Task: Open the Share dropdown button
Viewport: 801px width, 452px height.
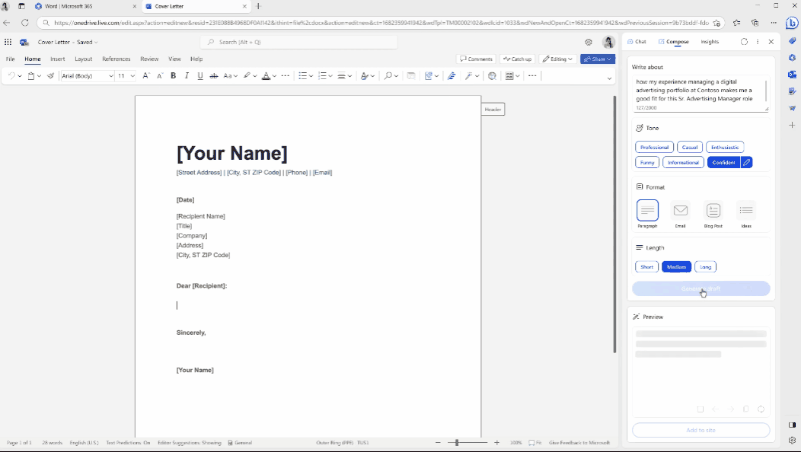Action: [x=597, y=59]
